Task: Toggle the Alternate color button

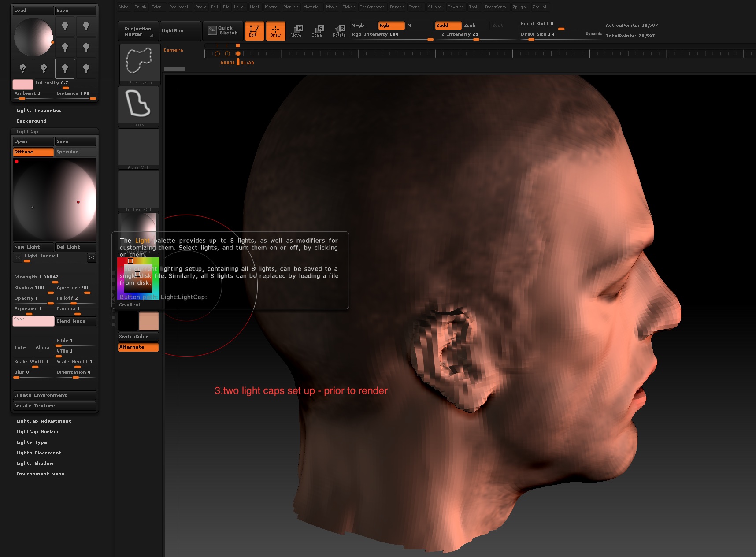Action: coord(138,347)
